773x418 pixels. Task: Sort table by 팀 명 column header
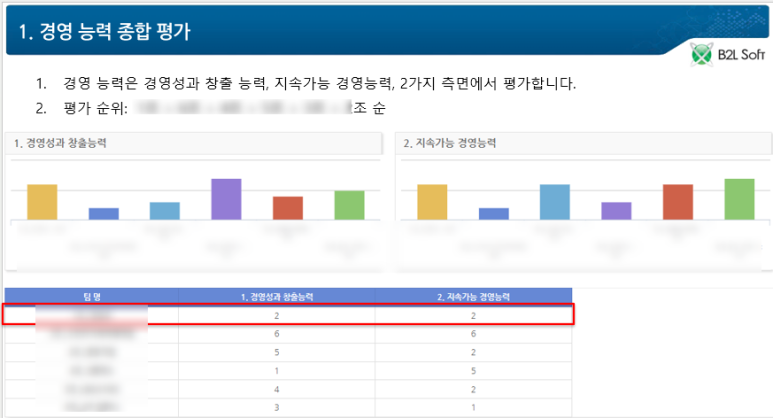pyautogui.click(x=92, y=296)
